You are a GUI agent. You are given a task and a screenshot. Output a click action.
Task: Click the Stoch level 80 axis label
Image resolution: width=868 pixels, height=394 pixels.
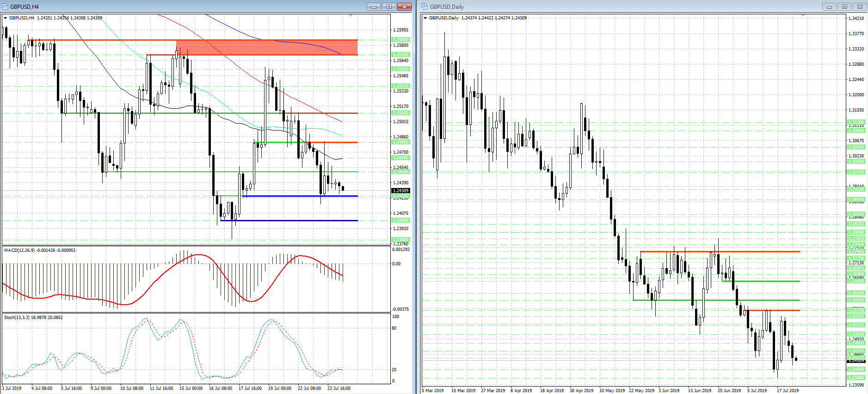pyautogui.click(x=394, y=328)
